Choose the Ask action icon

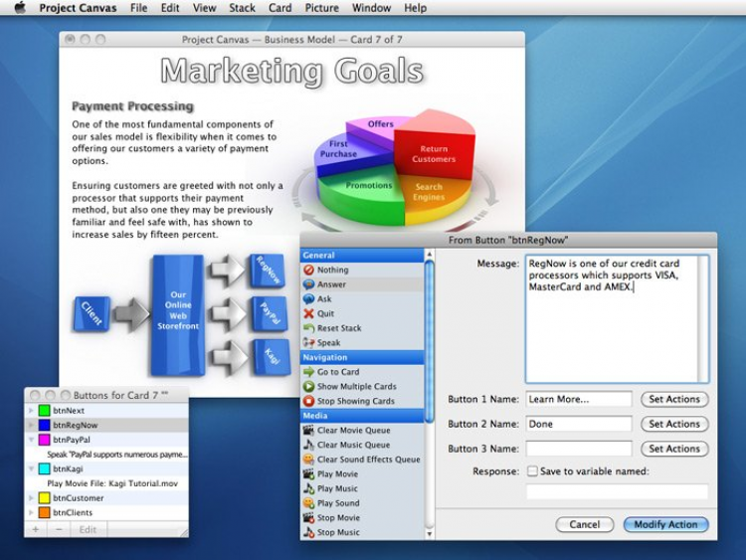click(308, 298)
